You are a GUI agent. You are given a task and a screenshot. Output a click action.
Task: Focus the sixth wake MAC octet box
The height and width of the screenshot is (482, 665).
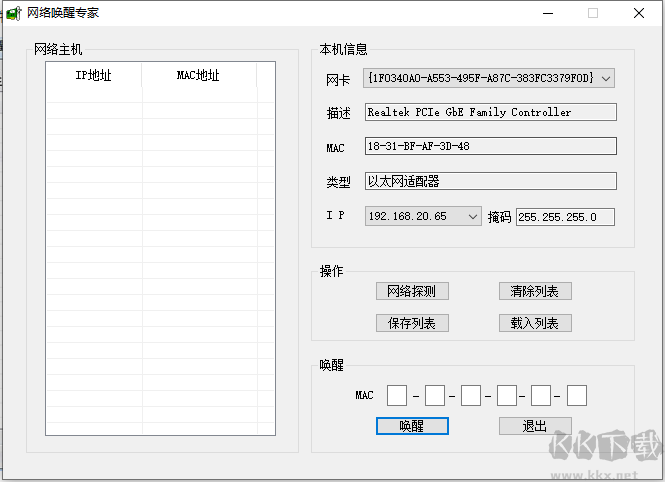(577, 396)
